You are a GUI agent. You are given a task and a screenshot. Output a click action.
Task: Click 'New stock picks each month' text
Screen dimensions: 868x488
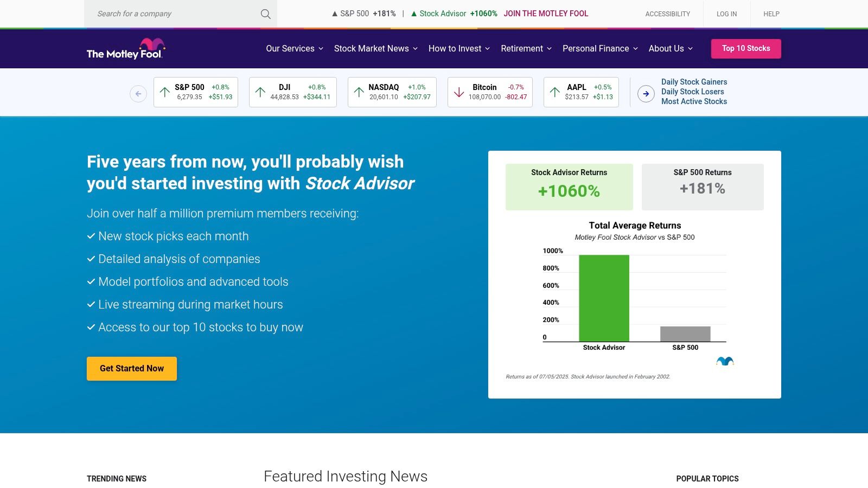pos(174,236)
